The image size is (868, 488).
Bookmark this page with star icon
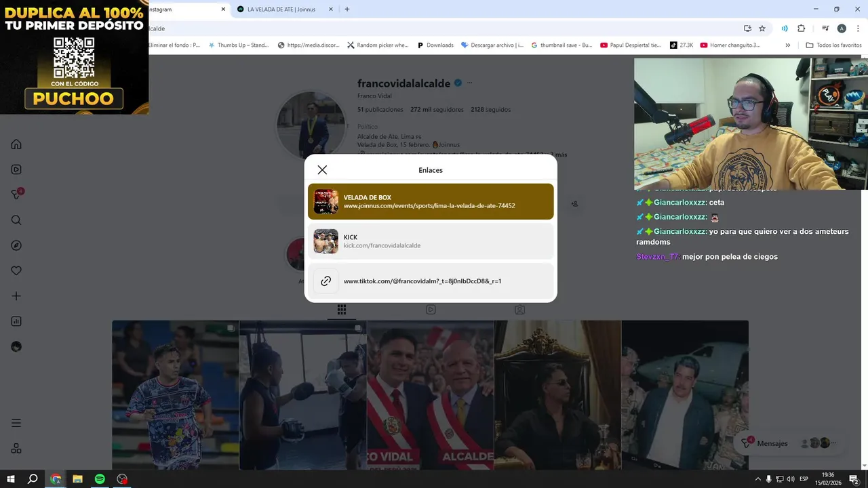[x=762, y=28]
